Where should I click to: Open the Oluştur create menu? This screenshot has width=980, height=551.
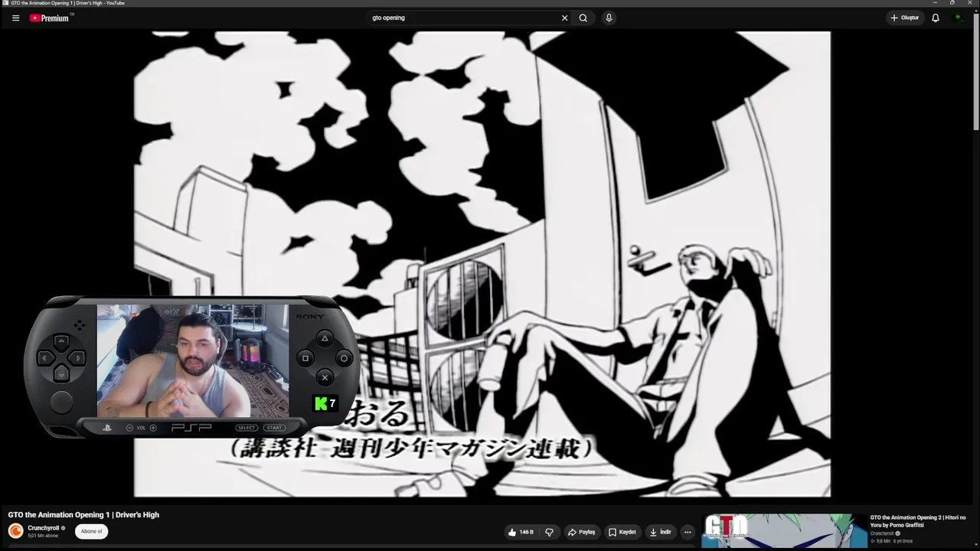[x=905, y=18]
